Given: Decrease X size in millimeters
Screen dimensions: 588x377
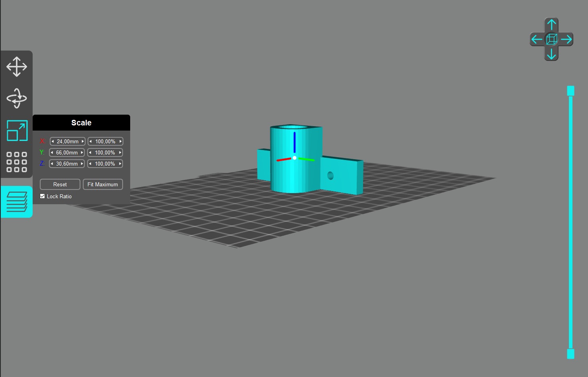Looking at the screenshot, I should click(53, 141).
